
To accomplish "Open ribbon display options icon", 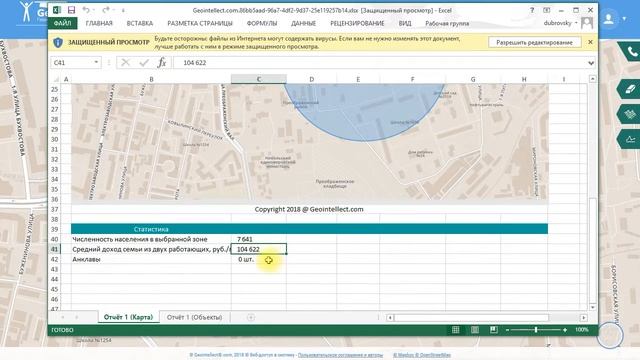I will pos(547,10).
